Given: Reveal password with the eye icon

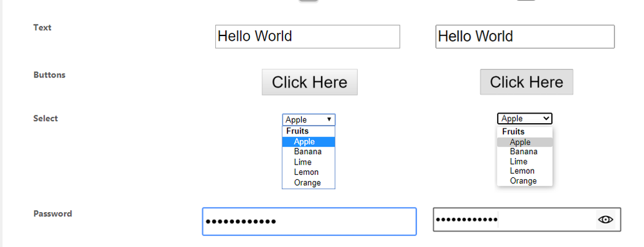Looking at the screenshot, I should [x=605, y=219].
